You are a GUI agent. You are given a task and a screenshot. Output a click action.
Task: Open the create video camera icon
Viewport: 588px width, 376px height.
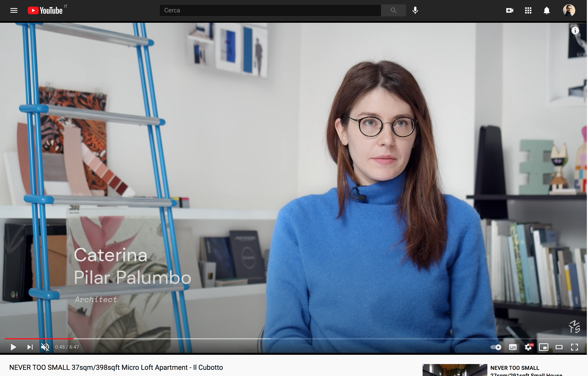coord(510,10)
